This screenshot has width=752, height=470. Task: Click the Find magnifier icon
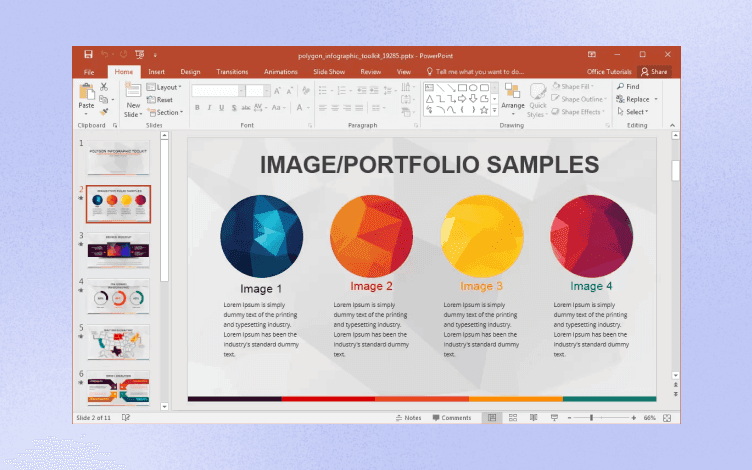[621, 86]
